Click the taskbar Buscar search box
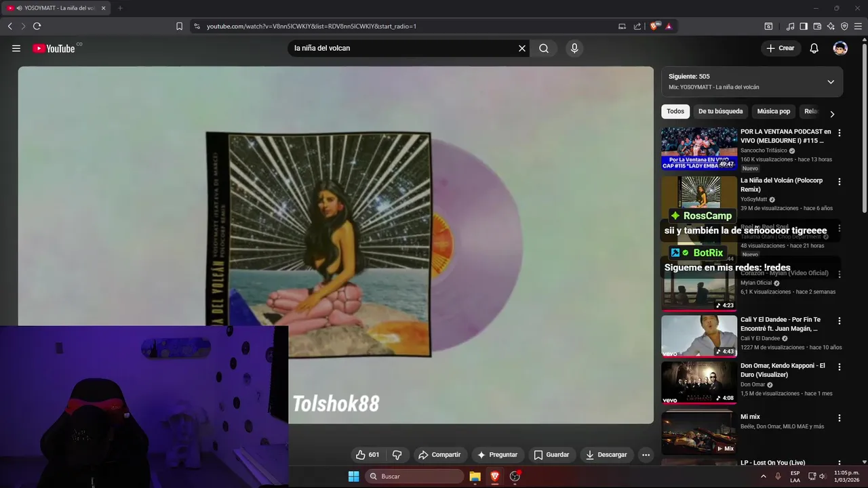 [414, 476]
